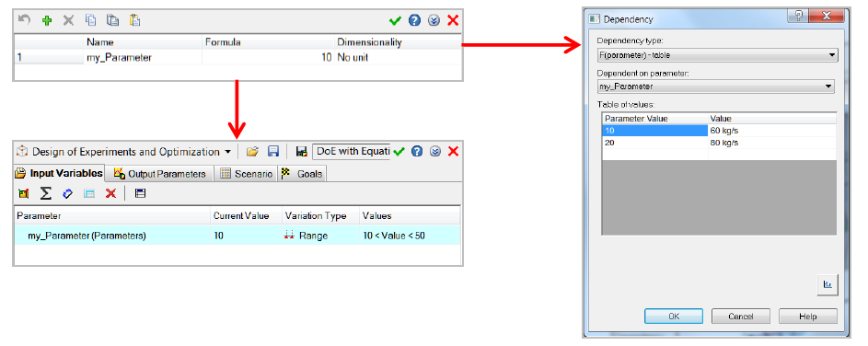868x346 pixels.
Task: Click the Name column header
Action: (143, 42)
